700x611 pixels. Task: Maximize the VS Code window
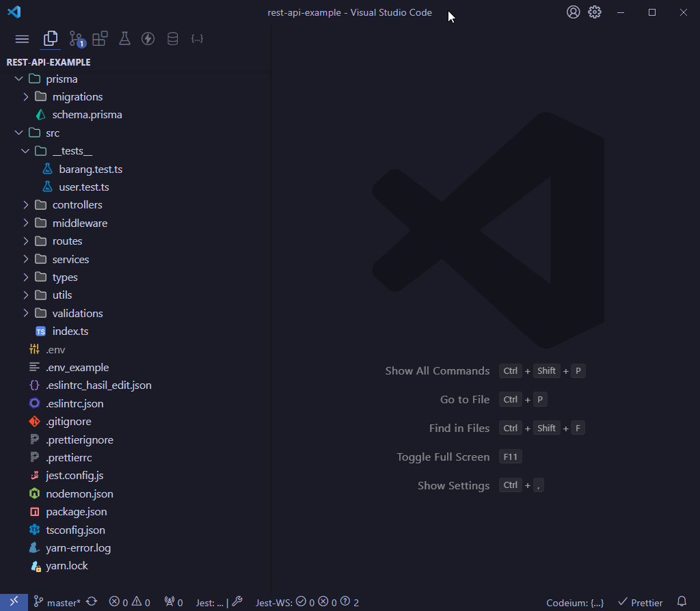click(x=651, y=12)
